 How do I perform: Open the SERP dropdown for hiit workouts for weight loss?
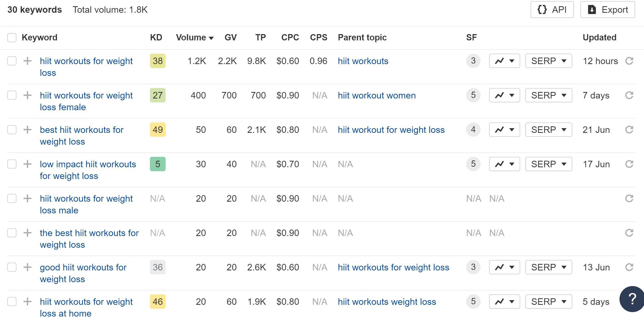[548, 61]
